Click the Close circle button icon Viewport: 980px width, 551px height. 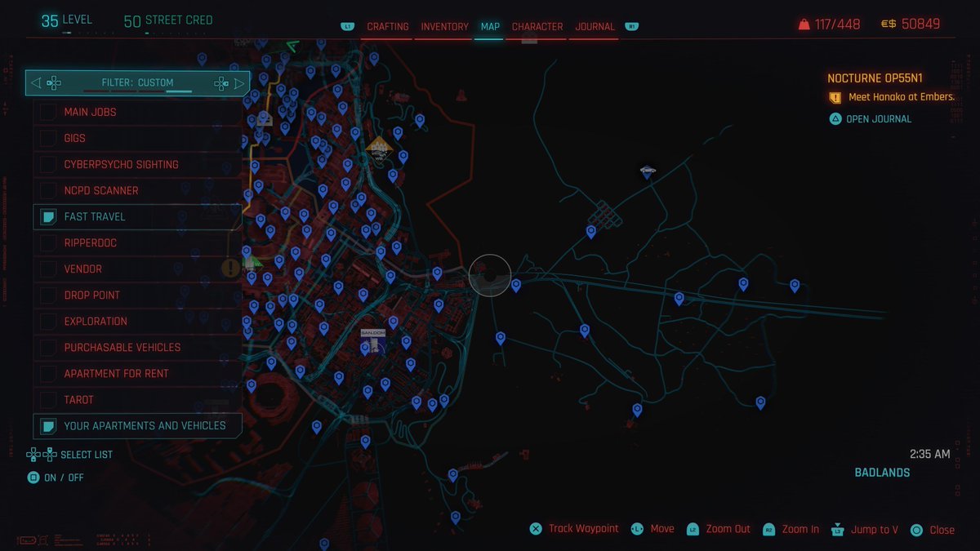point(916,530)
